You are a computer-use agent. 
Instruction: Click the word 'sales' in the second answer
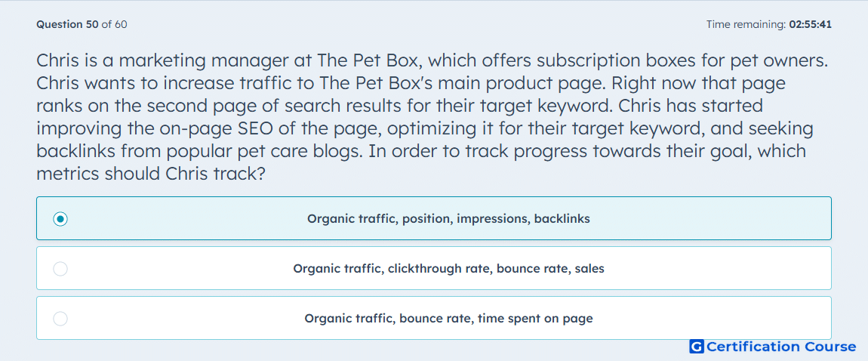[589, 269]
